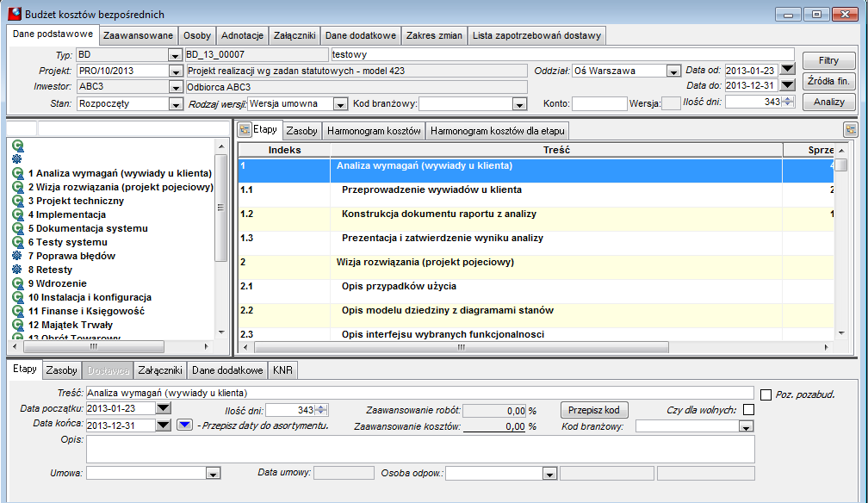Open the Oddział dropdown
This screenshot has height=503, width=868.
(x=673, y=71)
